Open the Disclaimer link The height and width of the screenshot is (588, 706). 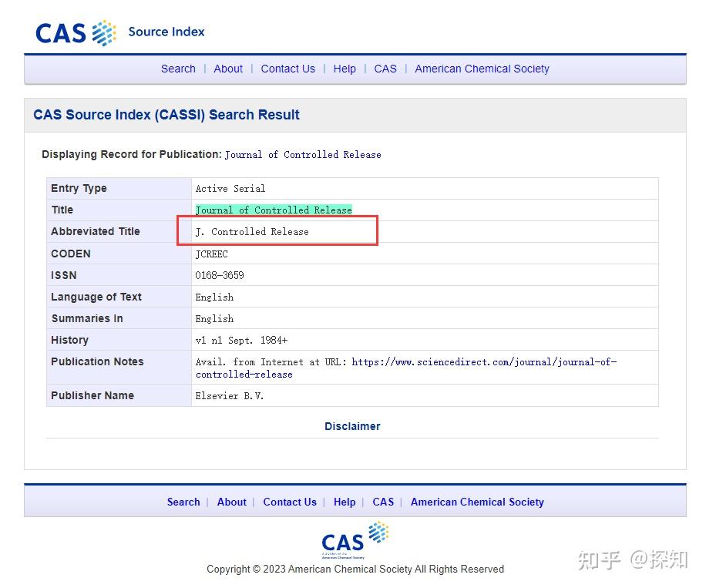352,426
